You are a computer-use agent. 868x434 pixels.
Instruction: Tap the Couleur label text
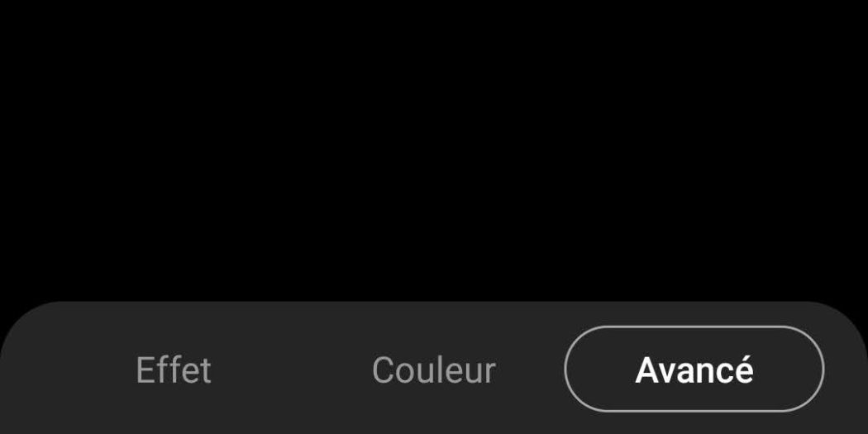click(433, 370)
